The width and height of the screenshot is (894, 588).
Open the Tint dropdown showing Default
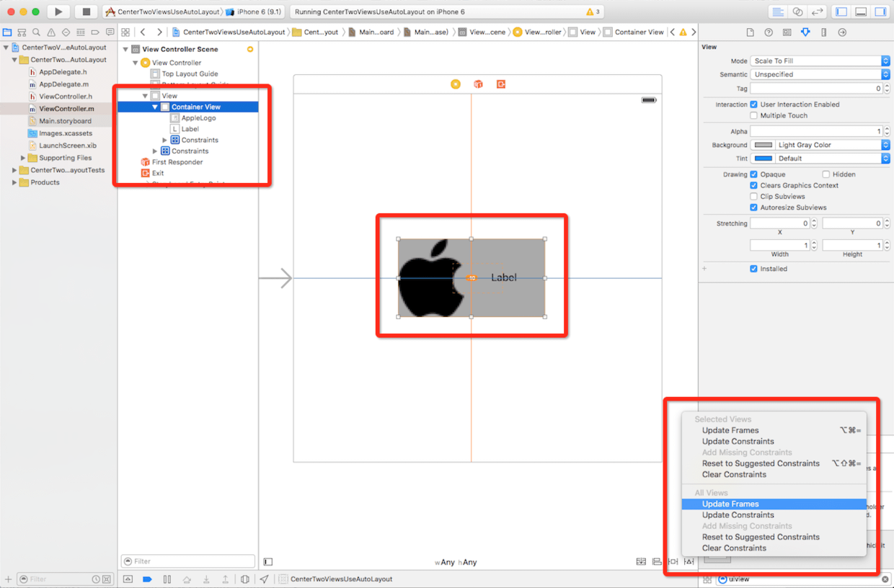point(832,159)
